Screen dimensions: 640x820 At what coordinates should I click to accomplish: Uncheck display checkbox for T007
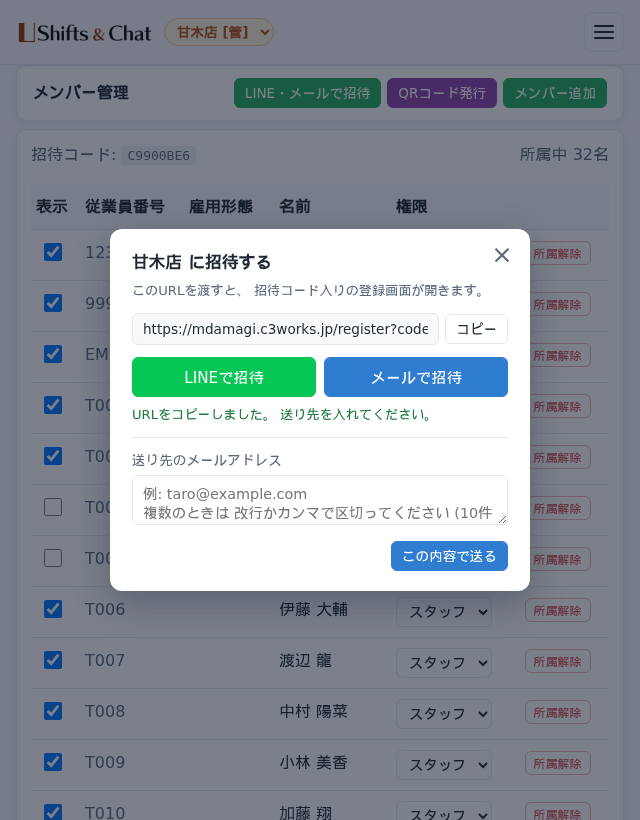[x=53, y=660]
